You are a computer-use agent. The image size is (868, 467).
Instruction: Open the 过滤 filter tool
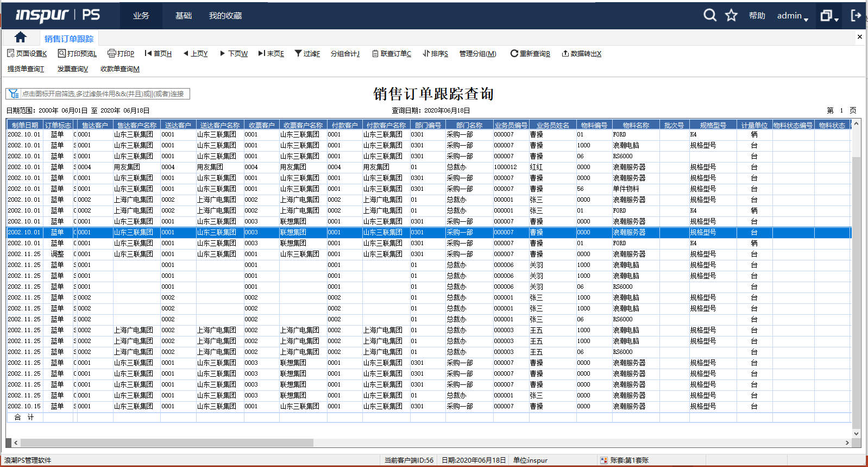tap(307, 53)
